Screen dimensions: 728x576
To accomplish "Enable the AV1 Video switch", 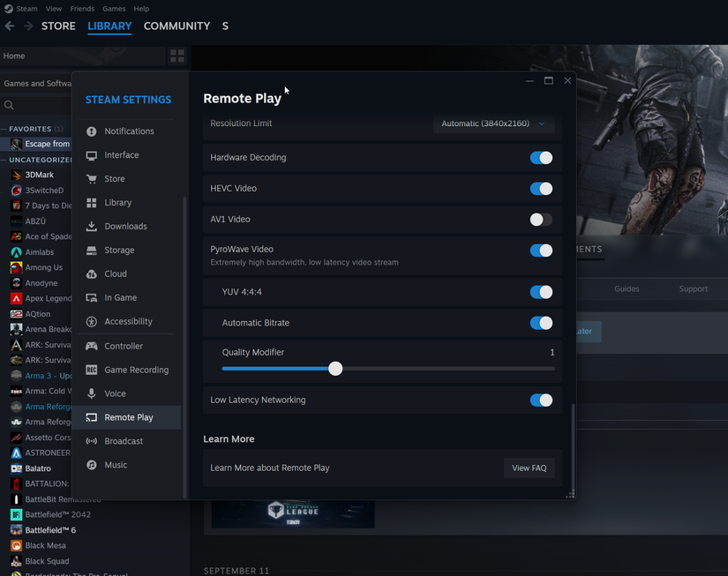I will coord(541,220).
